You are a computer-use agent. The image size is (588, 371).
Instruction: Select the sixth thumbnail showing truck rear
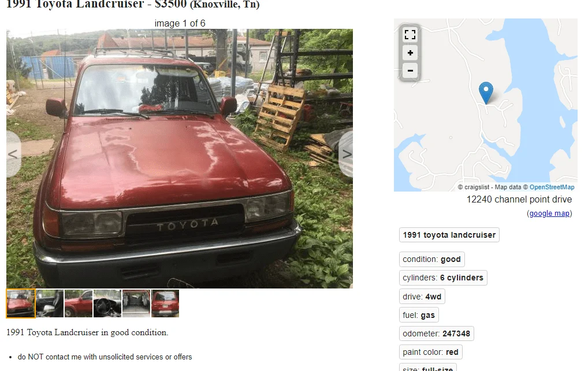coord(165,303)
